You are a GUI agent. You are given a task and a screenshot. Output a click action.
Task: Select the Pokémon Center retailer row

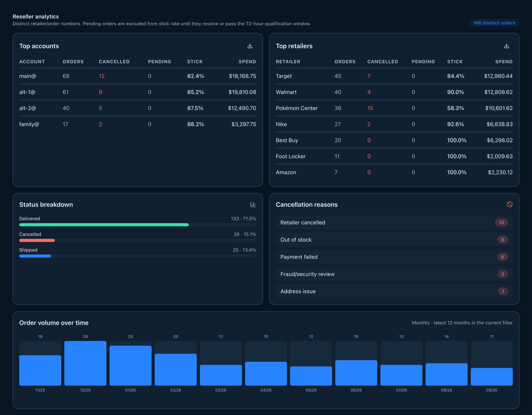[x=394, y=108]
